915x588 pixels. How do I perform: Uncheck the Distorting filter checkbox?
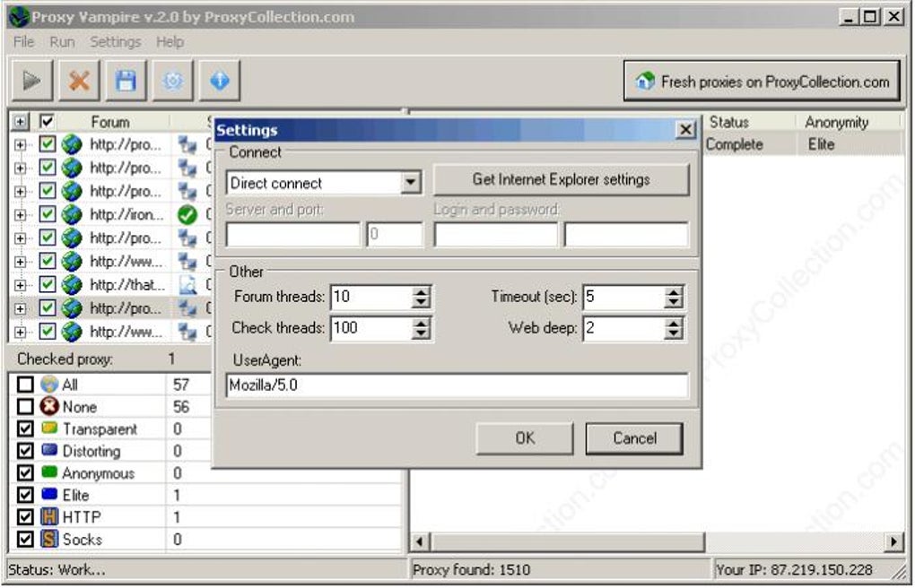[25, 451]
